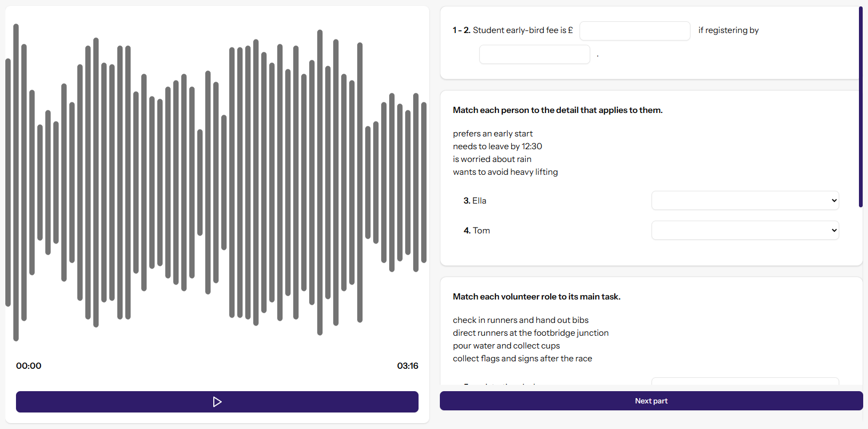Open the dropdown for Tom
Viewport: 868px width, 429px height.
click(x=745, y=230)
